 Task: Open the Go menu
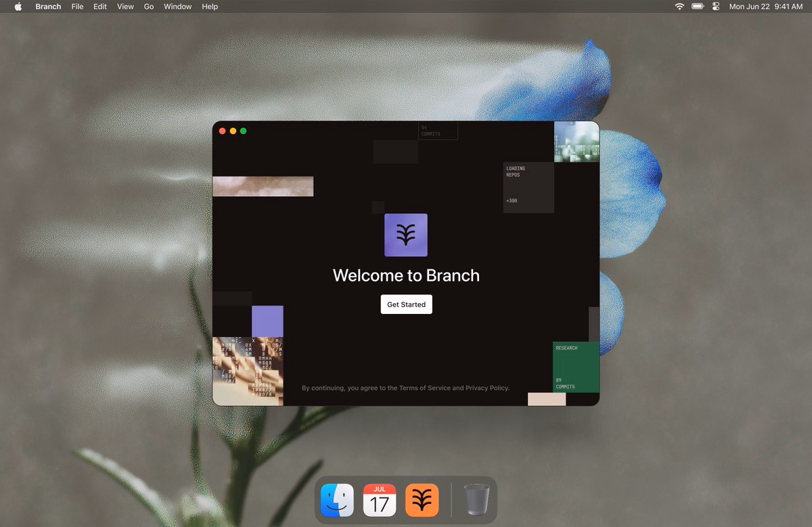[x=149, y=7]
